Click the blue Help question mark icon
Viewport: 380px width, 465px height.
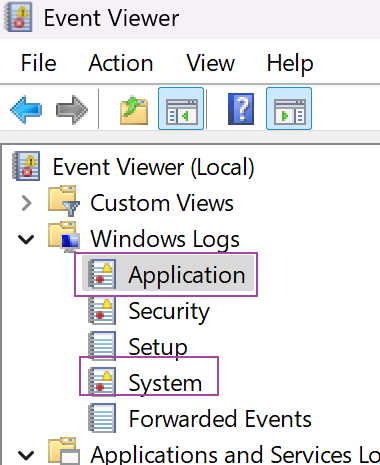click(241, 109)
